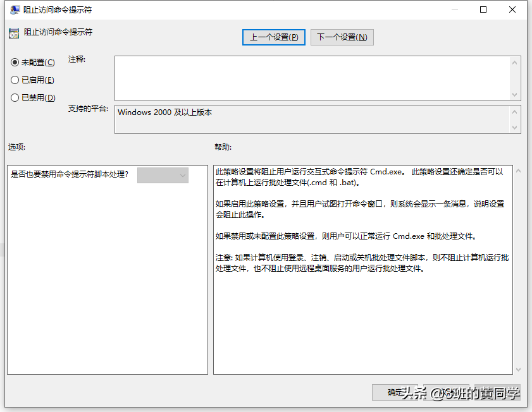Click the 注释: label

click(x=77, y=59)
